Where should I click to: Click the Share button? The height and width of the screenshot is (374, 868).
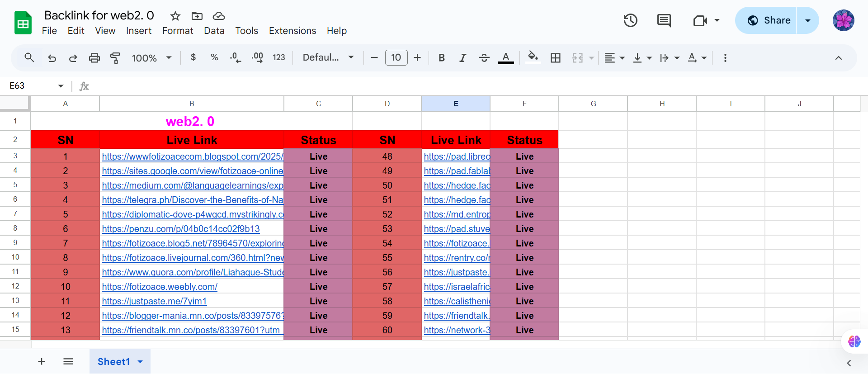(x=769, y=20)
